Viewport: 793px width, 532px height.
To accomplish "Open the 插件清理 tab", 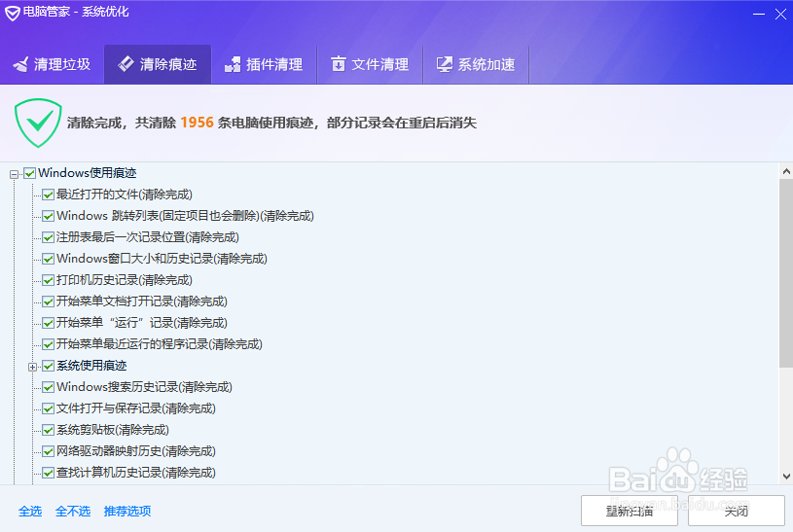I will pos(264,64).
